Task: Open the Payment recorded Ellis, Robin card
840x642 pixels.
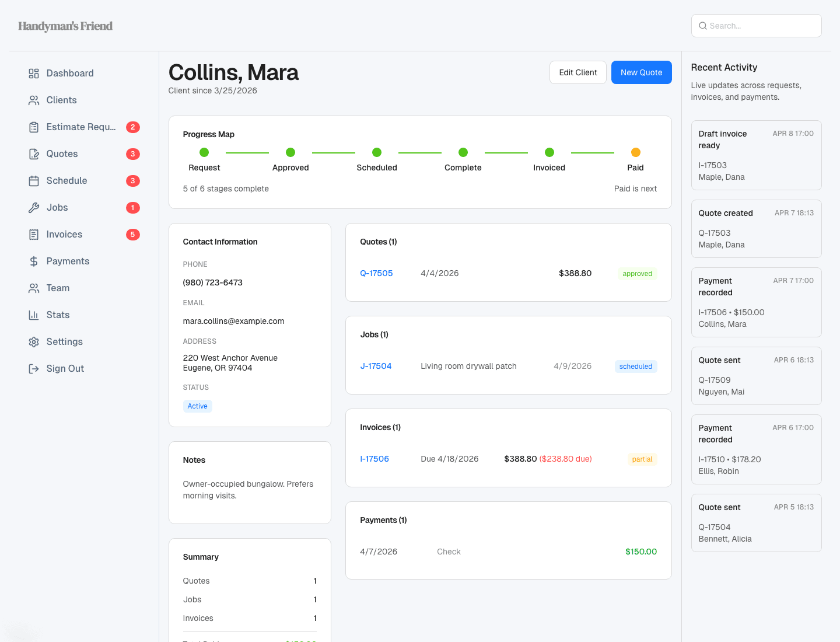Action: pos(757,449)
